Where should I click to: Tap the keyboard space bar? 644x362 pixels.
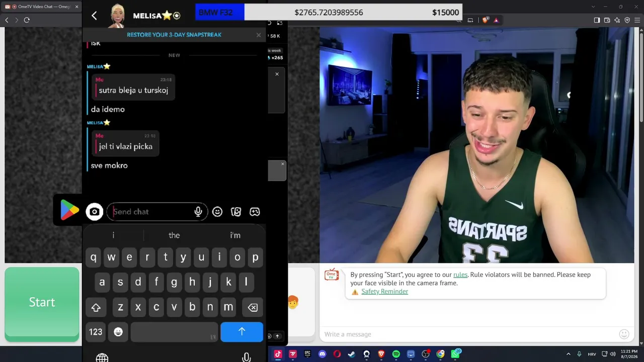174,332
